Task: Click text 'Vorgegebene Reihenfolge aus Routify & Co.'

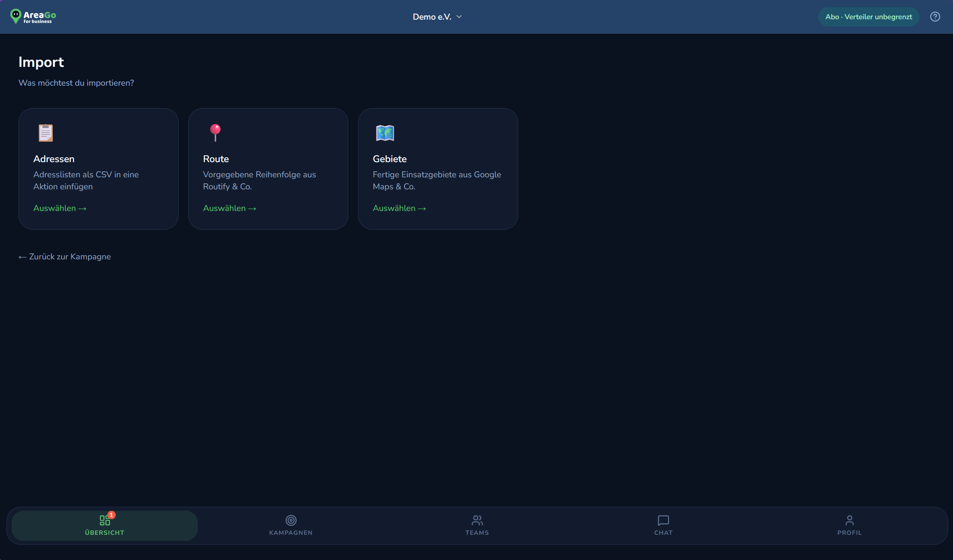Action: (x=259, y=181)
